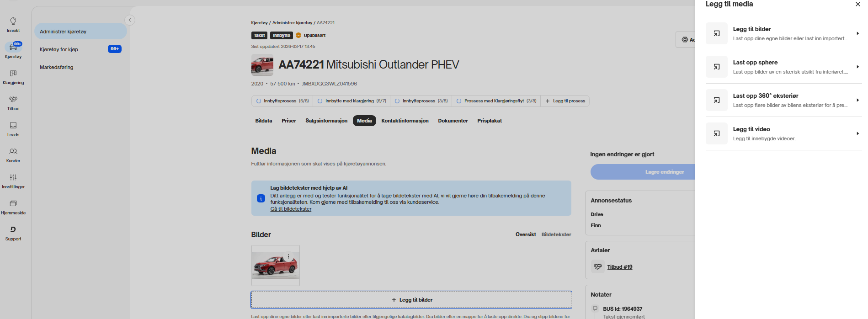Viewport: 868px width, 319px height.
Task: Switch to the Bildetekster view
Action: pyautogui.click(x=556, y=234)
